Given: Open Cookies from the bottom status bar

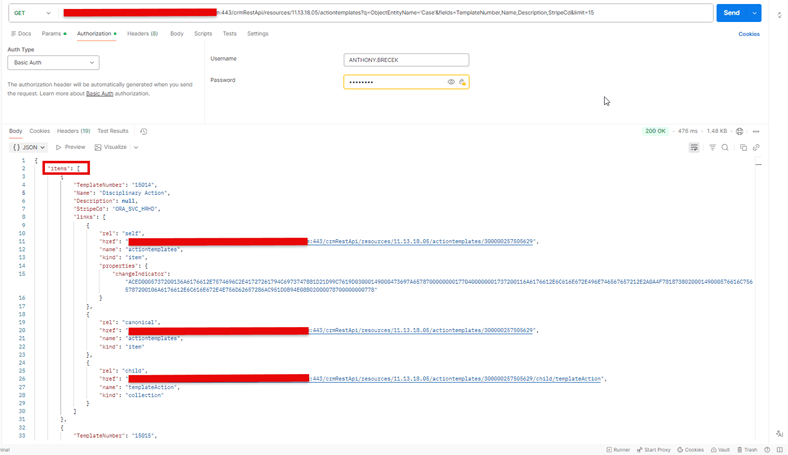Looking at the screenshot, I should [691, 450].
